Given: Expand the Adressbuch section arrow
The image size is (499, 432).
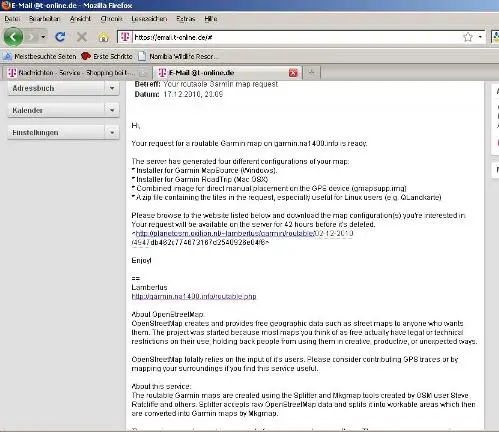Looking at the screenshot, I should click(112, 88).
